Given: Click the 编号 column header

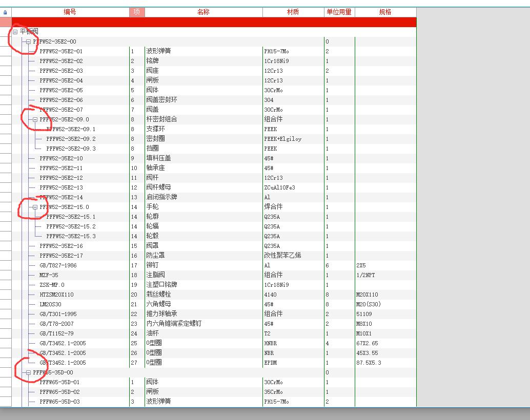Looking at the screenshot, I should click(70, 12).
